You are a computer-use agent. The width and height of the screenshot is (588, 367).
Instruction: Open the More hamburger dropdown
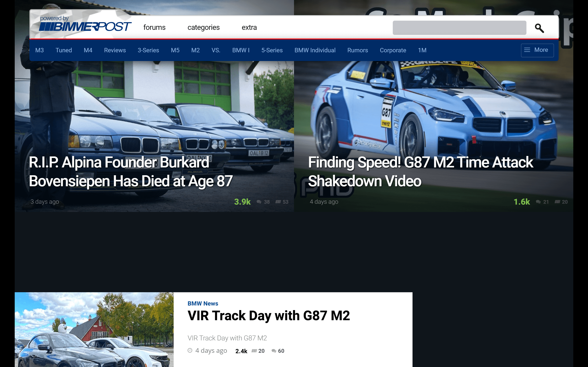point(537,50)
